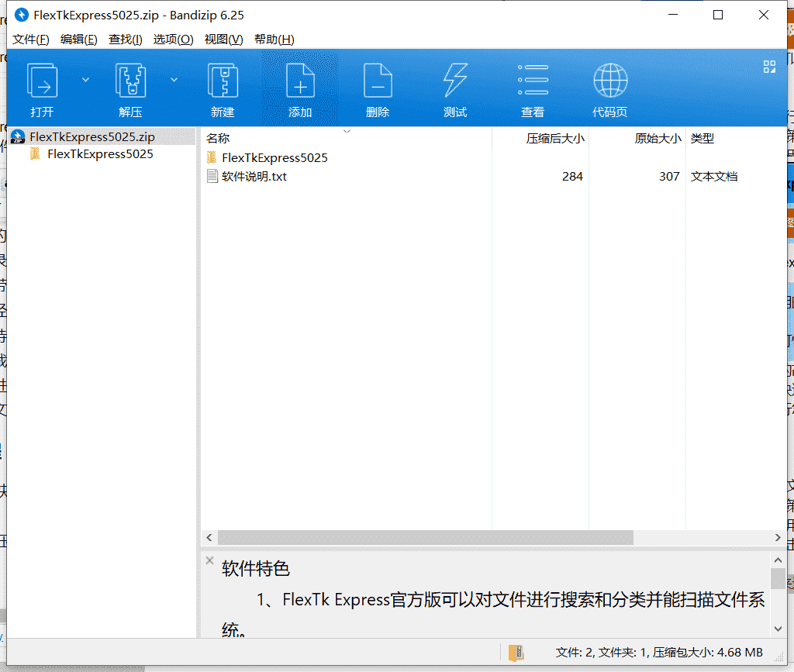The image size is (794, 672).
Task: Open the 帮助(H) menu
Action: 274,40
